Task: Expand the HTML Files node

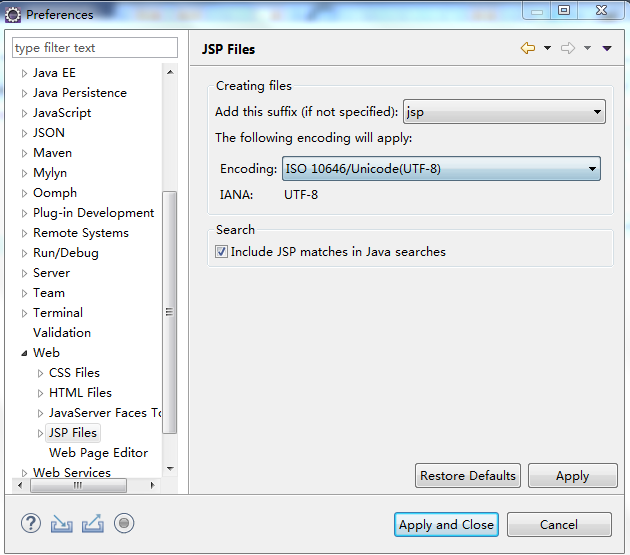Action: tap(40, 393)
